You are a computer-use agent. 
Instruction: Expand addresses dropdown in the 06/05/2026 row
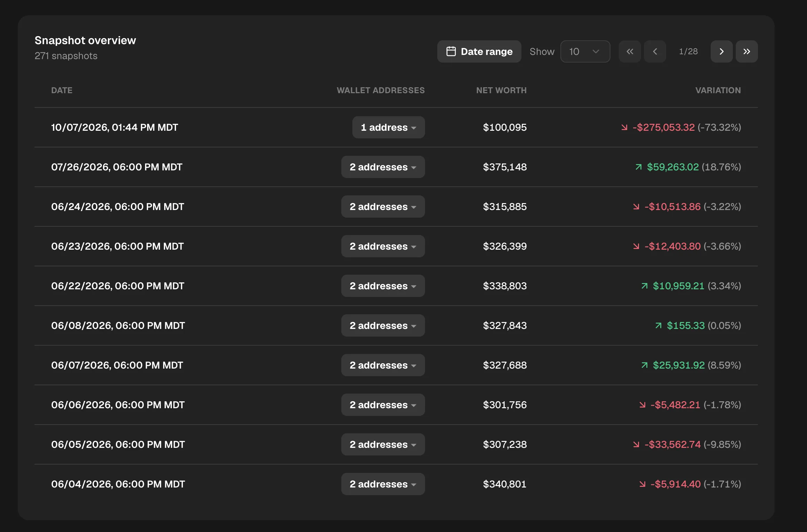coord(383,444)
